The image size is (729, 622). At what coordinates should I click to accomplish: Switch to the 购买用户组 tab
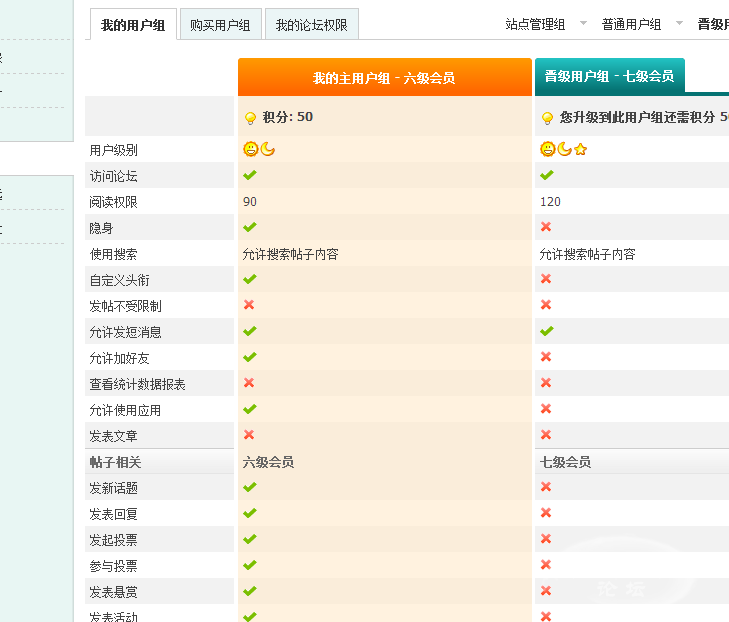pyautogui.click(x=220, y=24)
